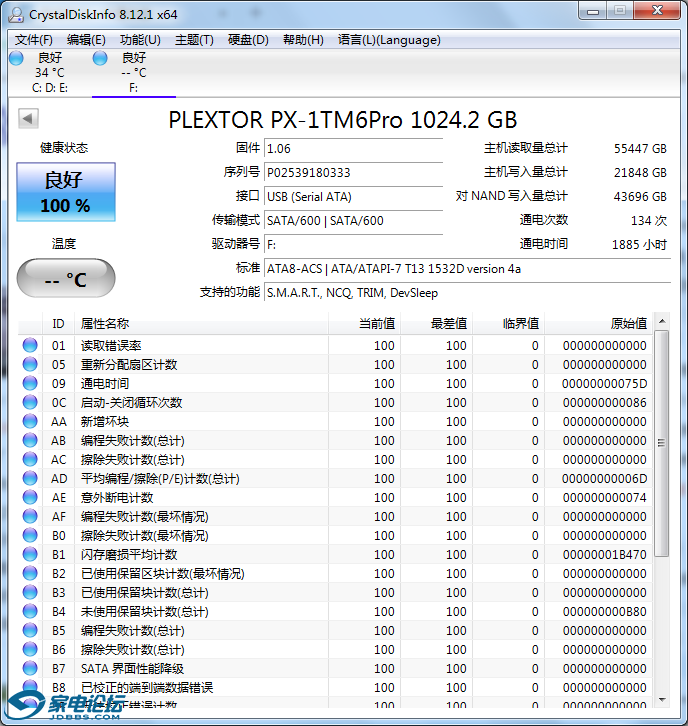Click the ID column header
The width and height of the screenshot is (688, 726).
[x=58, y=324]
